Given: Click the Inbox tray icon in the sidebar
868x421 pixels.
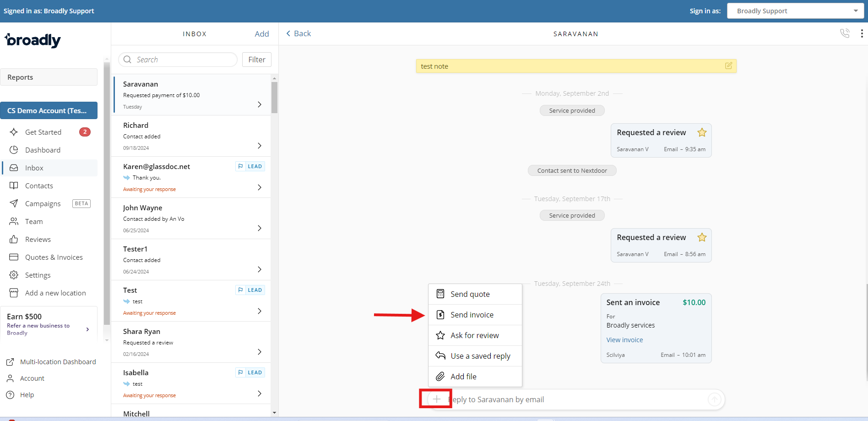Looking at the screenshot, I should 14,168.
